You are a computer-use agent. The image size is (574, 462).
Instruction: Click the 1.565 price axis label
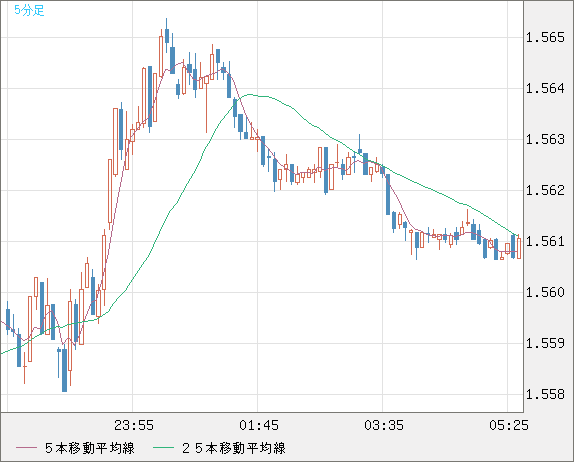[x=545, y=37]
